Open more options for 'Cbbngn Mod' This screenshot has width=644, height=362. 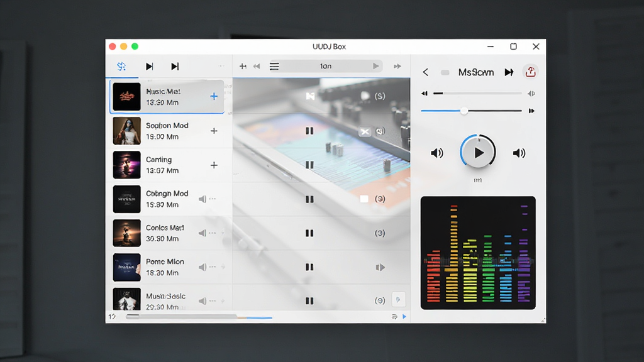[213, 199]
